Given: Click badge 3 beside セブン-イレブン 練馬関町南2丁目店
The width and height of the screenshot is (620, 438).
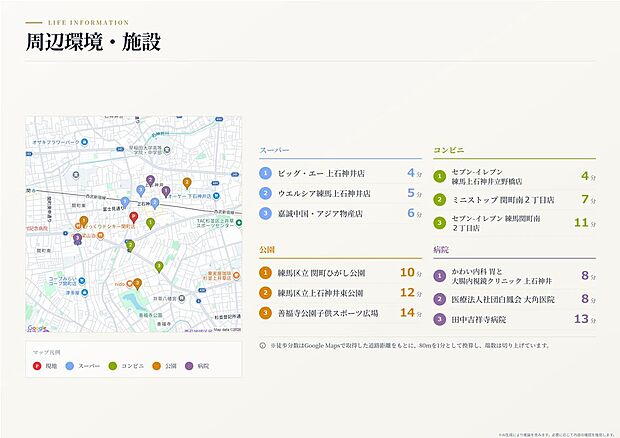Looking at the screenshot, I should (439, 223).
